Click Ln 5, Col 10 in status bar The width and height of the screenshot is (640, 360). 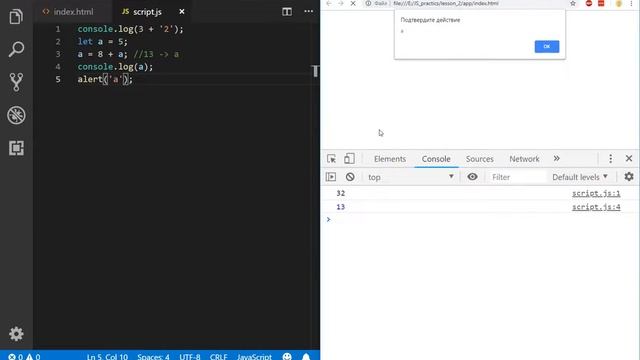pos(107,356)
